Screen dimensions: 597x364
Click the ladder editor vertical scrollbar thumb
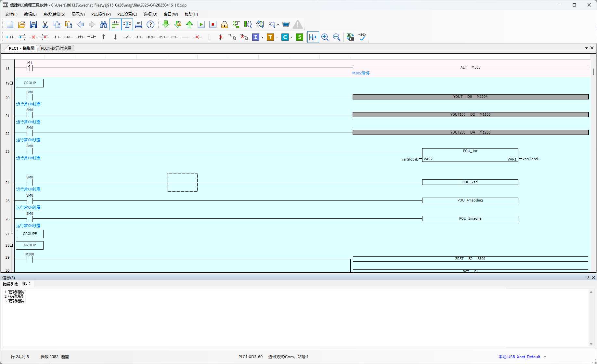593,71
